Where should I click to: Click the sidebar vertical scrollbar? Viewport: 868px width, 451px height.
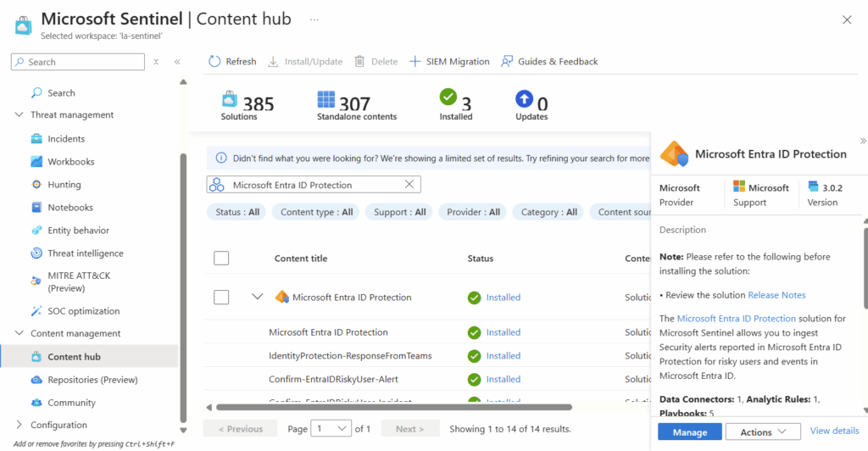[x=183, y=287]
